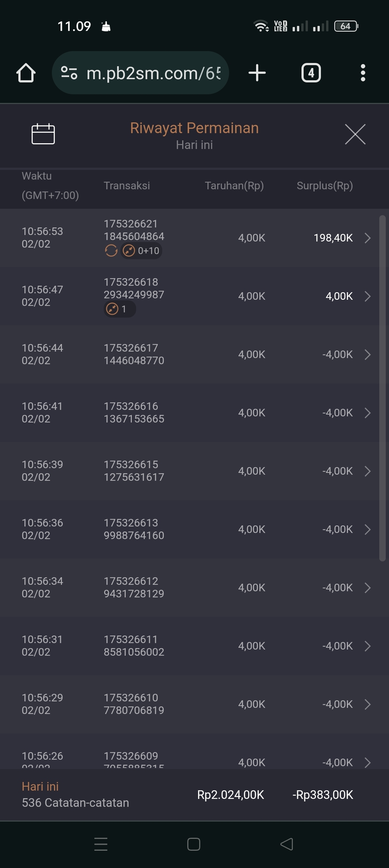389x868 pixels.
Task: Click the URL m.pb2sm.com address field
Action: tap(153, 73)
